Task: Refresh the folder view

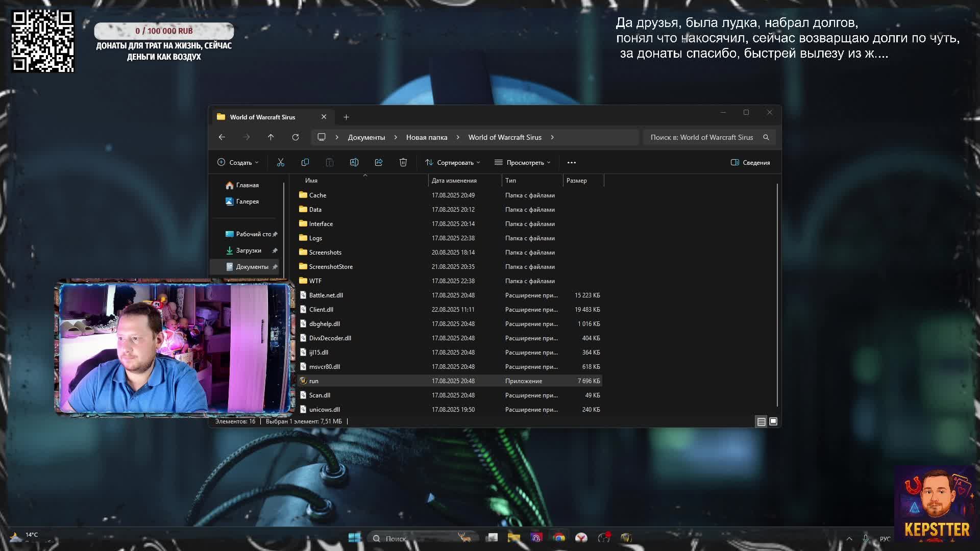Action: click(x=295, y=137)
